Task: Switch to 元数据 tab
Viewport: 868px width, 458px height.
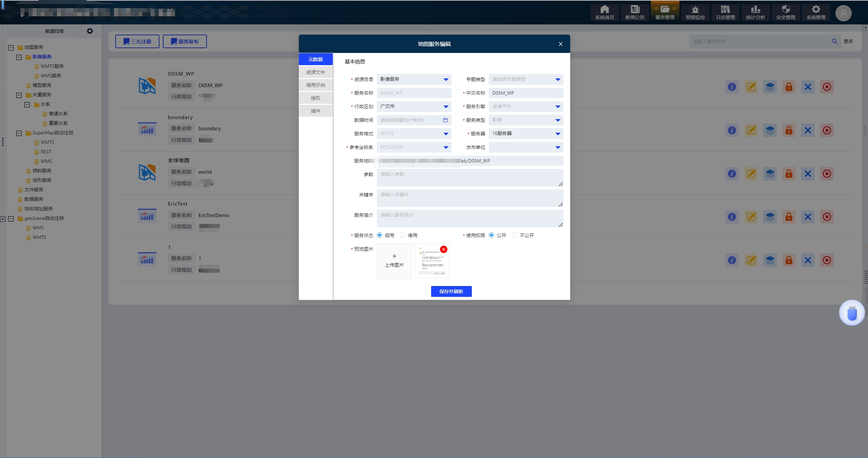Action: coord(315,59)
